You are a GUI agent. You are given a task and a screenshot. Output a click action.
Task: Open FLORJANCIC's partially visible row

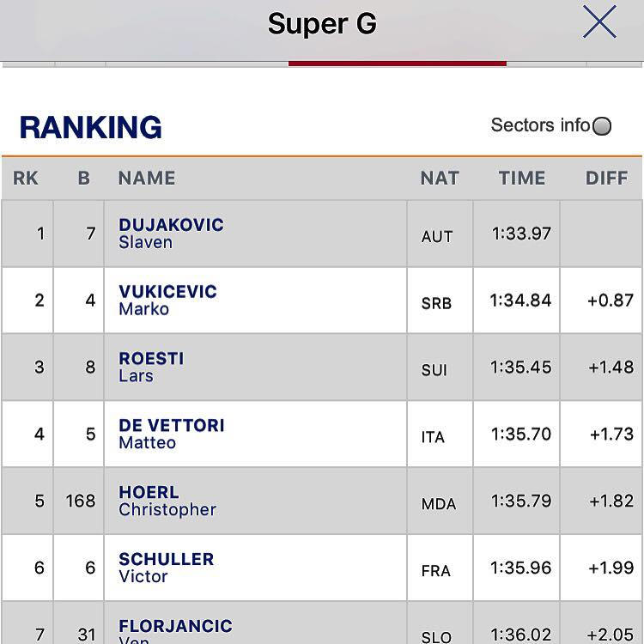tap(175, 629)
